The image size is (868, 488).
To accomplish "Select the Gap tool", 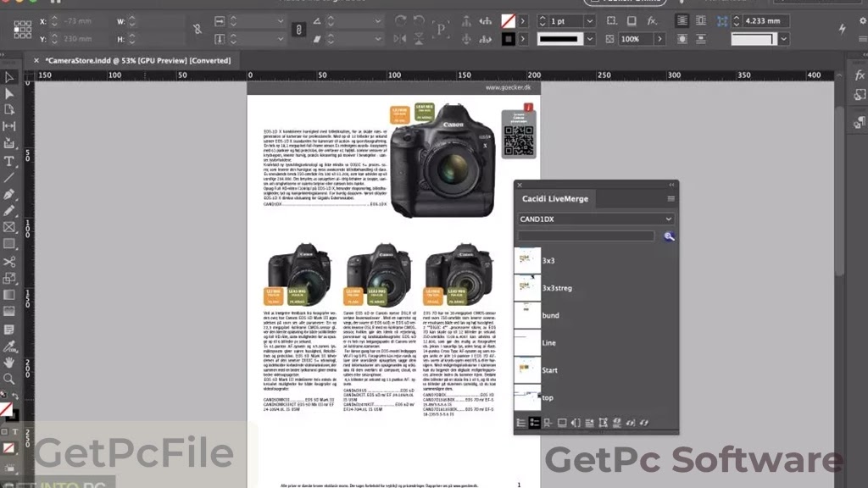I will [x=8, y=126].
